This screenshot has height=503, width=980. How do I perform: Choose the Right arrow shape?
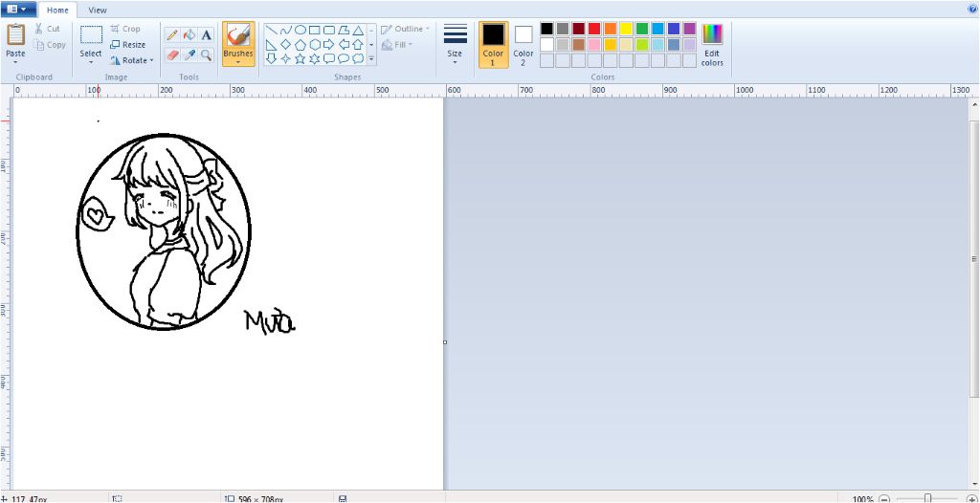pos(329,44)
